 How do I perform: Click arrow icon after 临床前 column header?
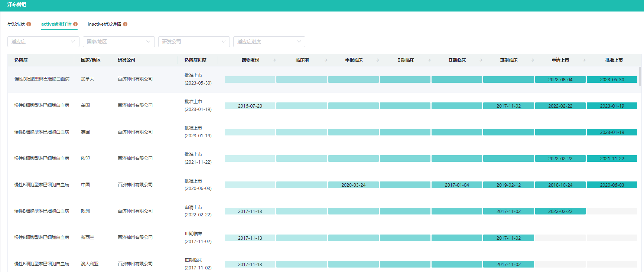(x=326, y=60)
